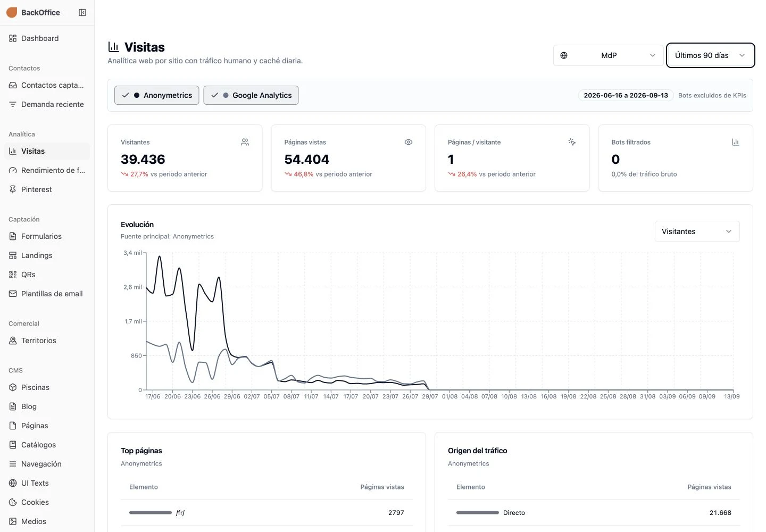Click the Blog icon in sidebar
Screen dimensions: 766x532
click(13, 406)
